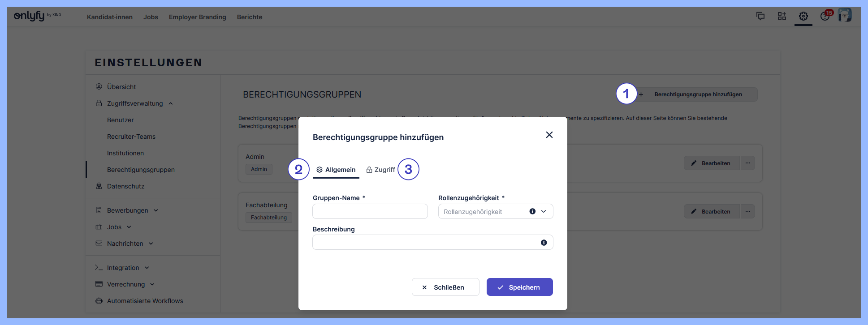This screenshot has width=868, height=325.
Task: Click the Speichern button
Action: click(x=520, y=287)
